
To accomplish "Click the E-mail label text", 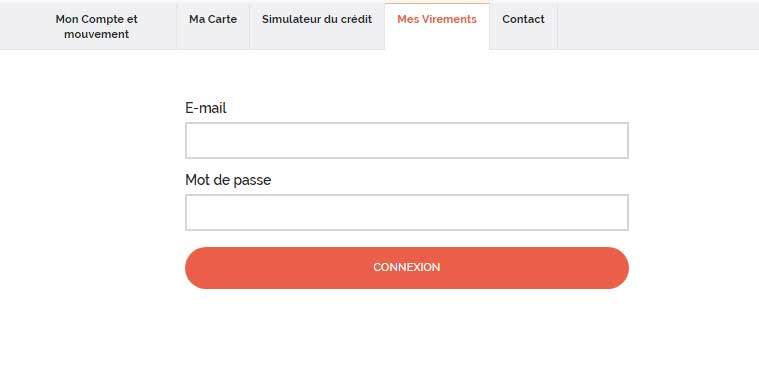I will (x=206, y=108).
